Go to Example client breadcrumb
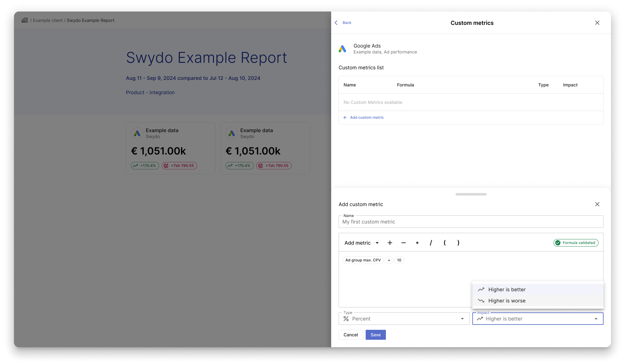Image resolution: width=625 pixels, height=364 pixels. coord(48,21)
